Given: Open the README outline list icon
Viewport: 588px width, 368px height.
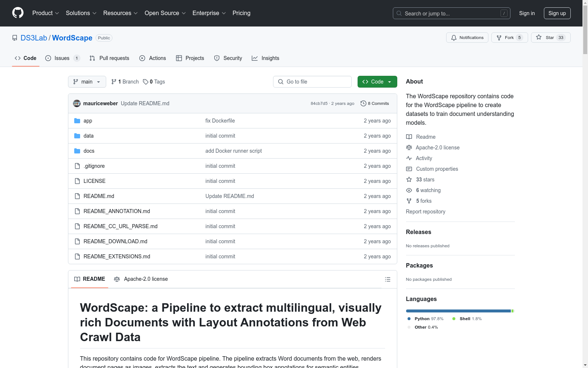Looking at the screenshot, I should 387,279.
